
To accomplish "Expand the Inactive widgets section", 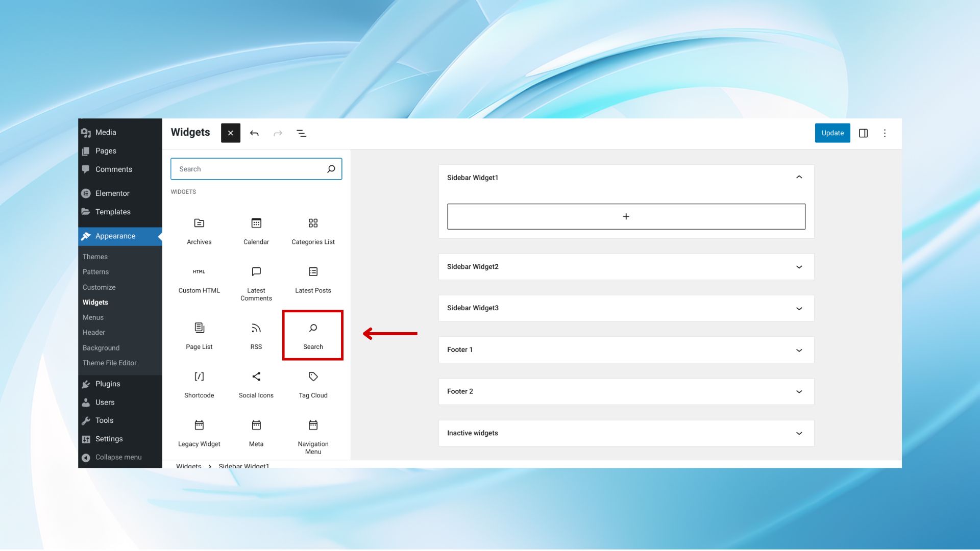I will click(x=799, y=433).
